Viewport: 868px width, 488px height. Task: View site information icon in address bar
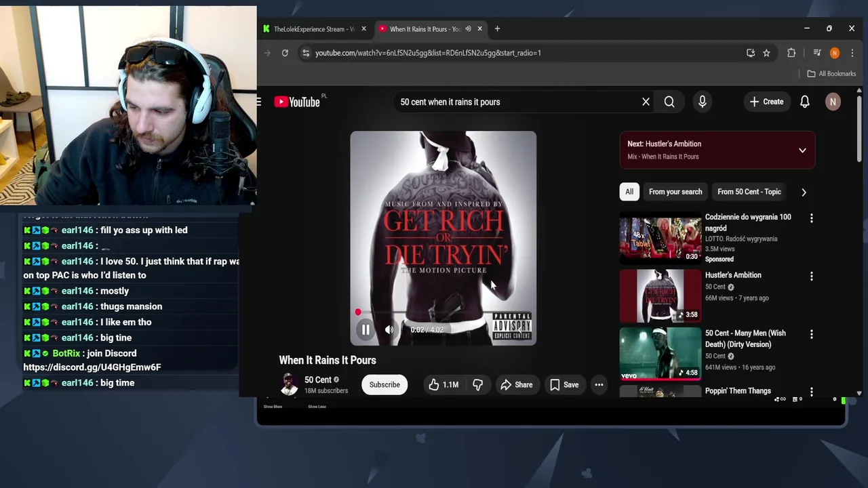[x=306, y=53]
